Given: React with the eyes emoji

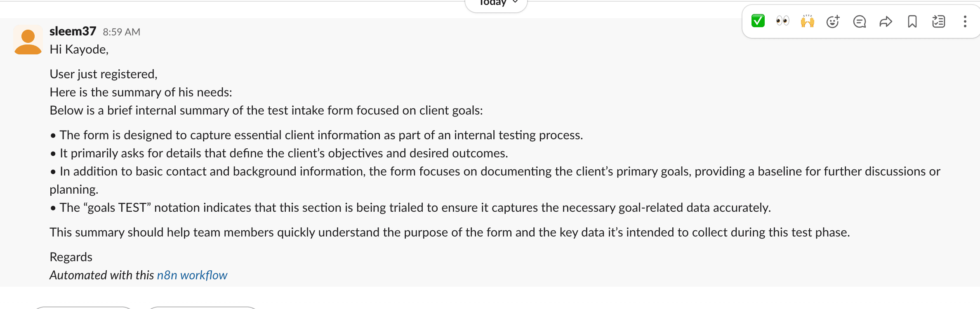Looking at the screenshot, I should (782, 21).
